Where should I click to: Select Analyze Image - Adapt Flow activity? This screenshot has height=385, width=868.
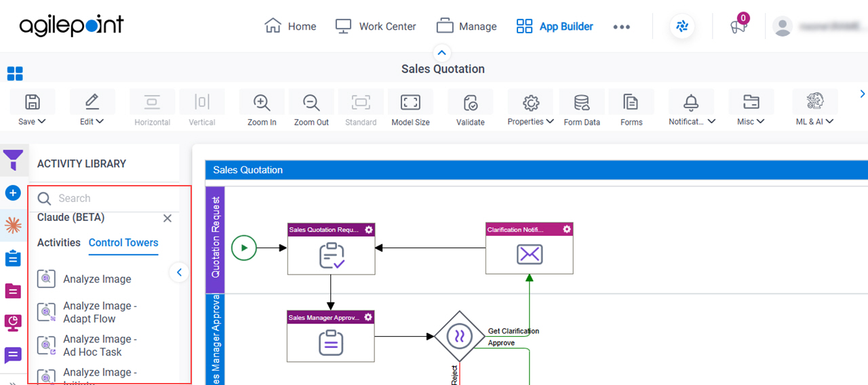coord(87,312)
